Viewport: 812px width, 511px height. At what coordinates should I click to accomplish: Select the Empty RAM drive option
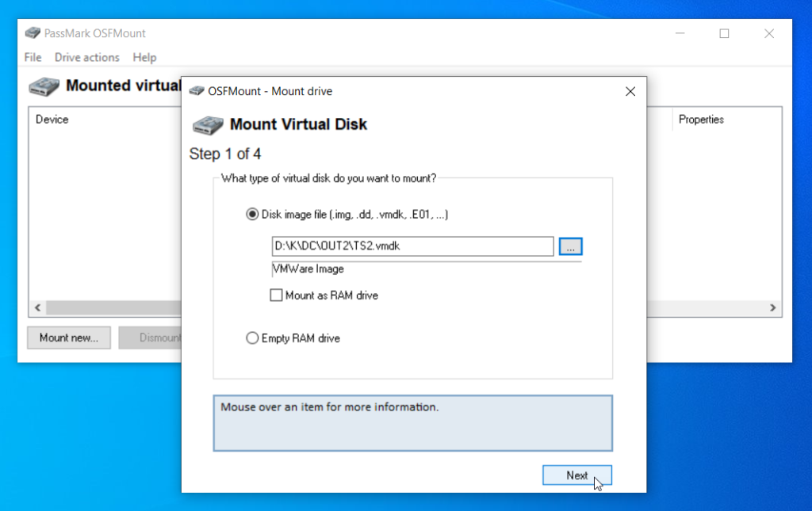point(252,338)
